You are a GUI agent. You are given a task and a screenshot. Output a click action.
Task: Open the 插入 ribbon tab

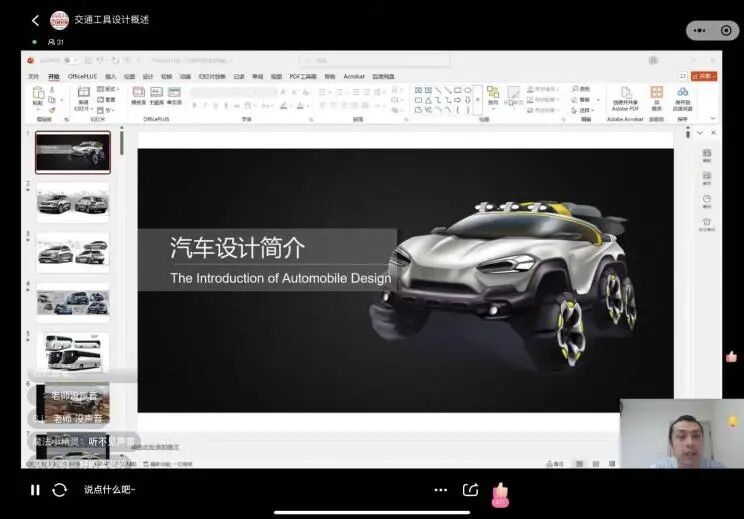111,76
